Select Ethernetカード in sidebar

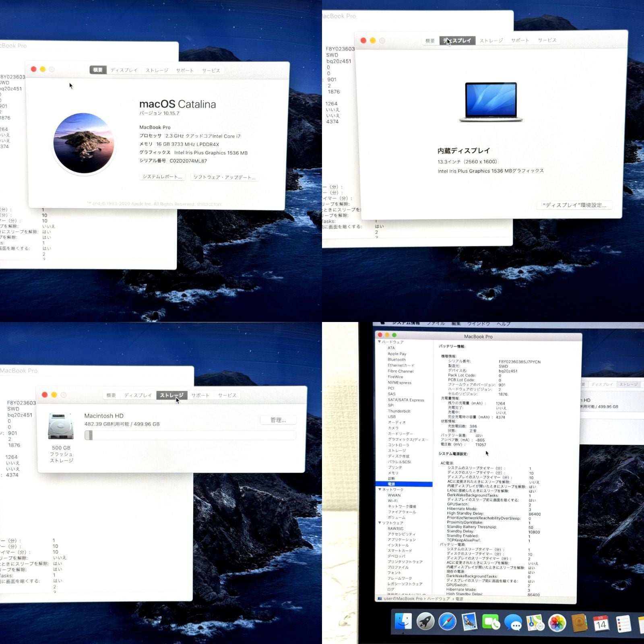(401, 365)
